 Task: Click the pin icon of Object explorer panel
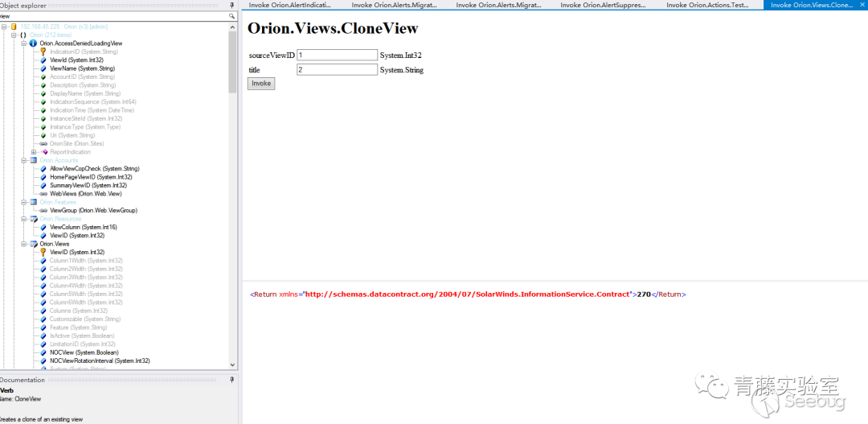[232, 5]
